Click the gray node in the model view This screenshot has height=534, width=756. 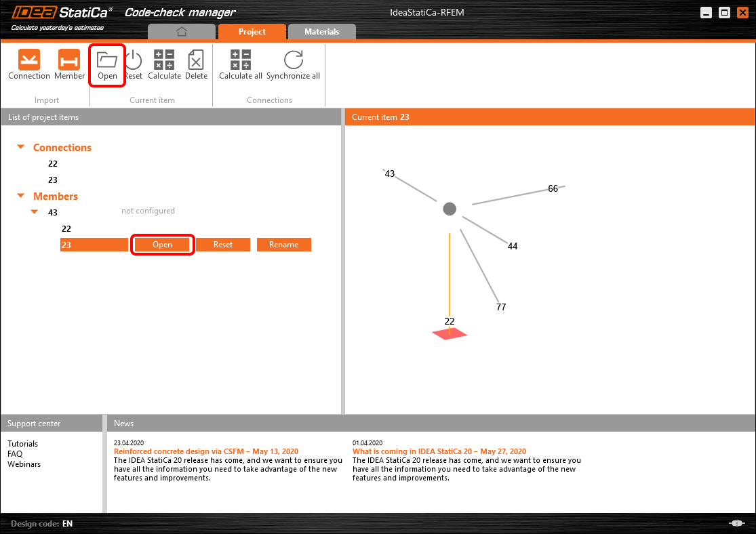450,209
